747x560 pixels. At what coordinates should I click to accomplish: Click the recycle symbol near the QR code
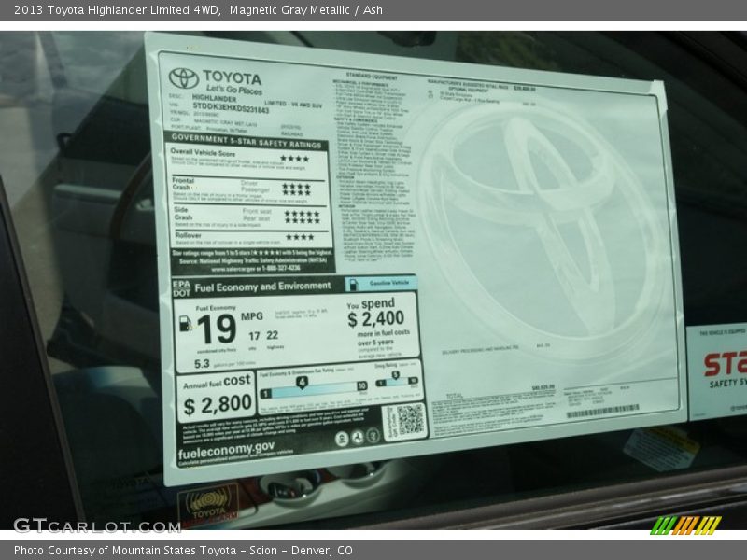click(x=358, y=438)
